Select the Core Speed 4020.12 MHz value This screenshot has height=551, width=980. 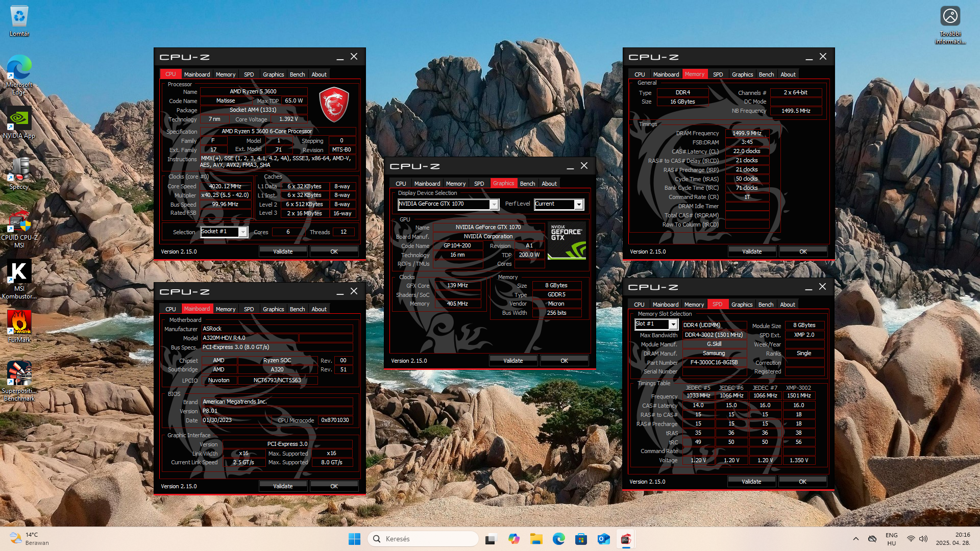pyautogui.click(x=225, y=186)
